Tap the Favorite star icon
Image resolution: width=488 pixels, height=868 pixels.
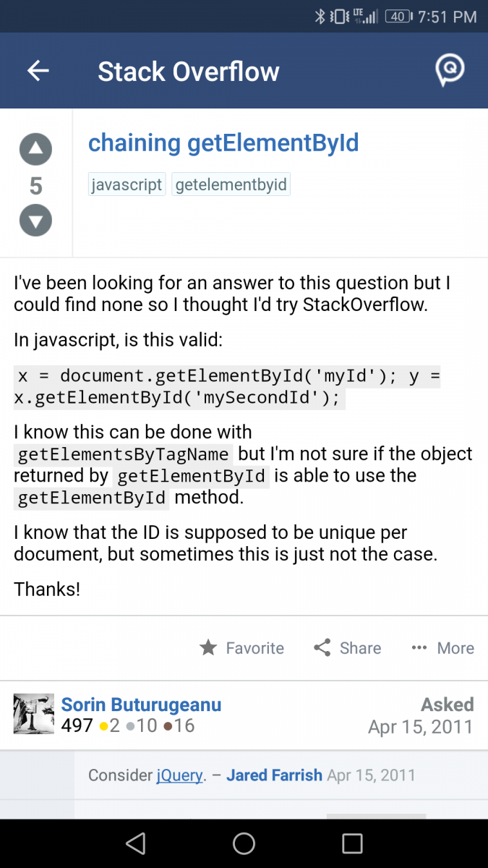tap(208, 648)
